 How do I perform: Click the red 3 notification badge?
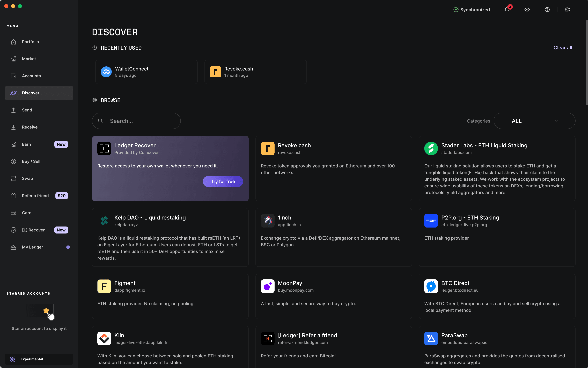pyautogui.click(x=510, y=7)
